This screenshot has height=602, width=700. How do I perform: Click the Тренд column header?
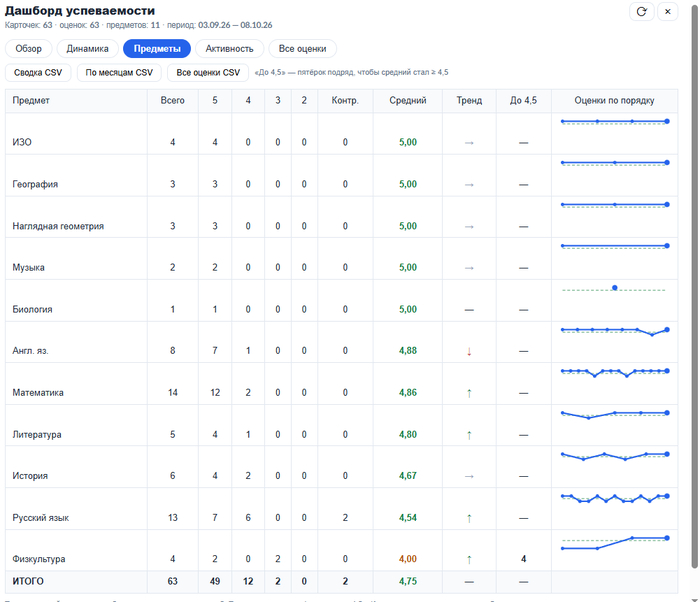click(469, 100)
